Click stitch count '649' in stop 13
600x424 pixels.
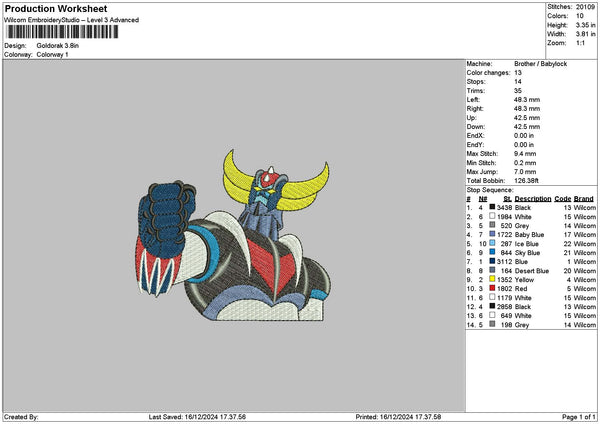pyautogui.click(x=506, y=316)
